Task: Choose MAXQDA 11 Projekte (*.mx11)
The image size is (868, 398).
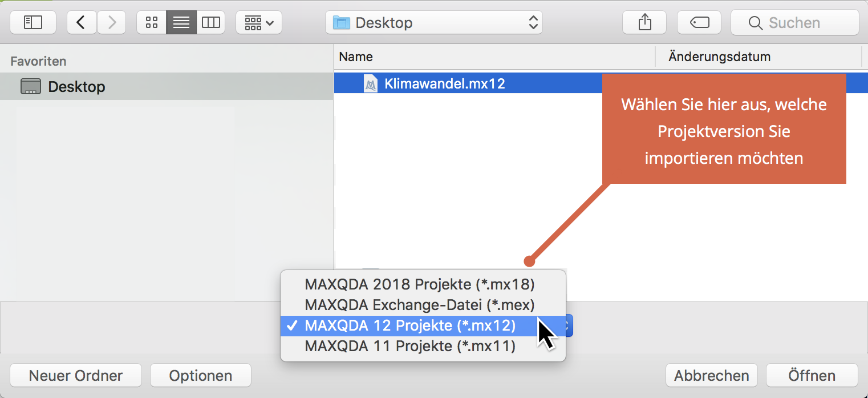Action: pyautogui.click(x=423, y=346)
